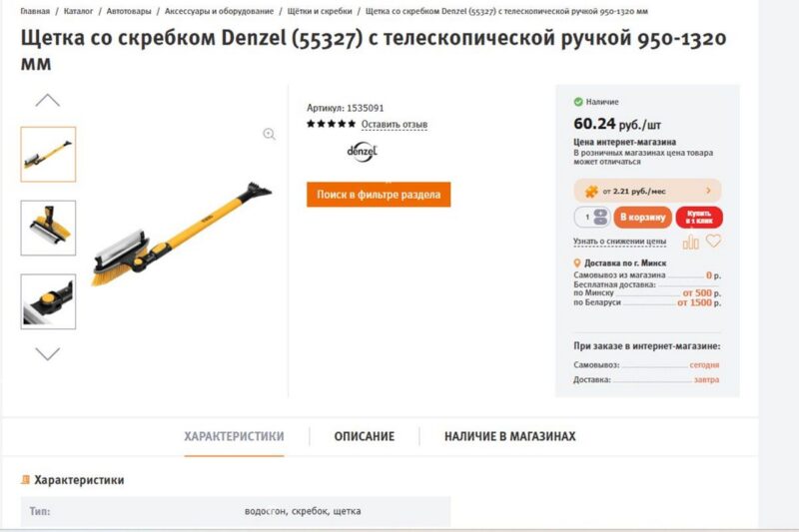Open the Оставить отзыв link
This screenshot has width=799, height=532.
pyautogui.click(x=395, y=124)
